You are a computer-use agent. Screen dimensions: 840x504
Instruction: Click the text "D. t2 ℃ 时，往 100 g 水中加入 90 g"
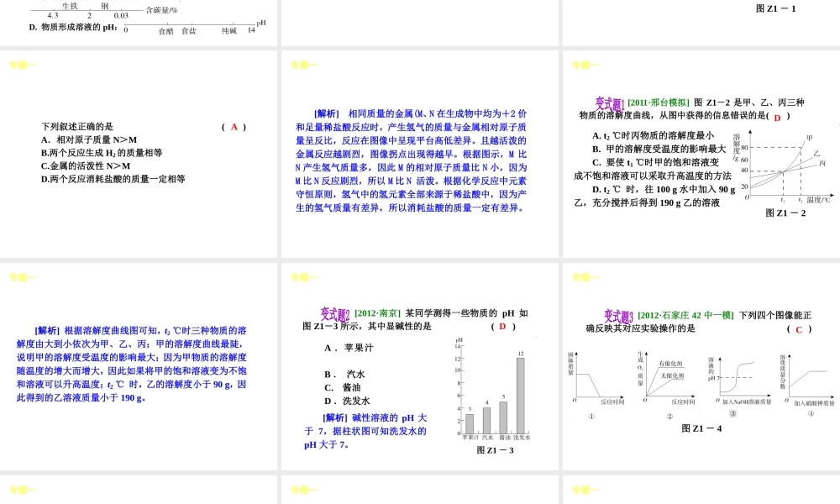(x=664, y=189)
